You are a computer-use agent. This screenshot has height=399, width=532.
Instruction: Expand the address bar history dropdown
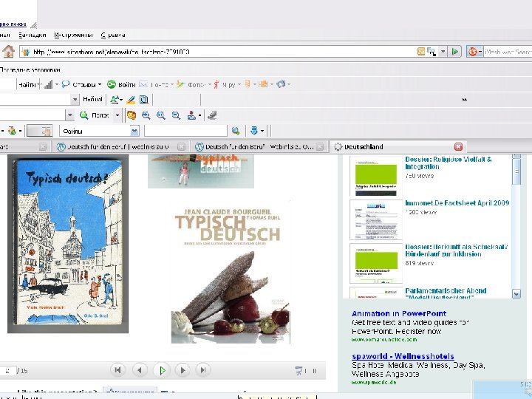pyautogui.click(x=443, y=52)
